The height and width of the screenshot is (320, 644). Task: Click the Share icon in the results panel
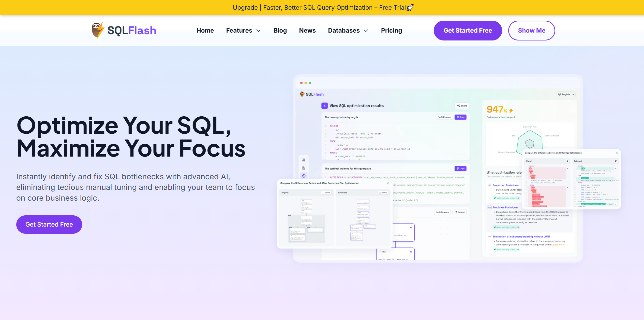click(x=462, y=106)
